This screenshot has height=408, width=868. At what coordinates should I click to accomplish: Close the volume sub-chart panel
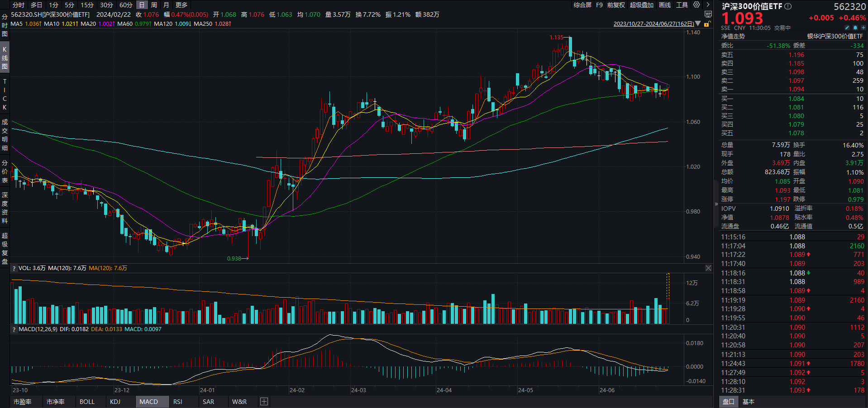pyautogui.click(x=708, y=268)
